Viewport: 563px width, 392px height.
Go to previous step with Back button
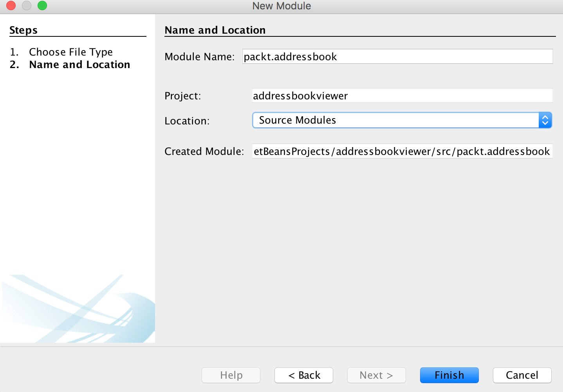tap(303, 375)
